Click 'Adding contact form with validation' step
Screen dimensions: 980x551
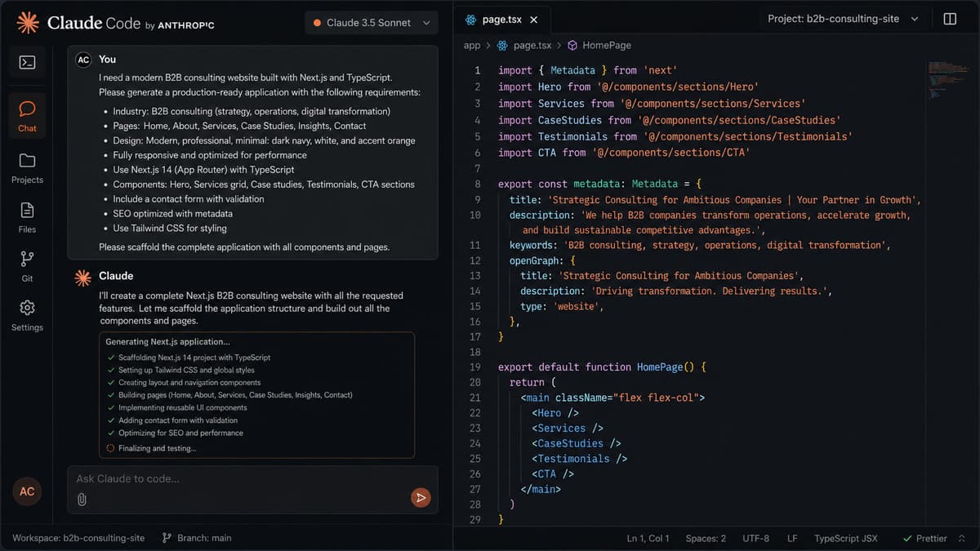tap(178, 420)
